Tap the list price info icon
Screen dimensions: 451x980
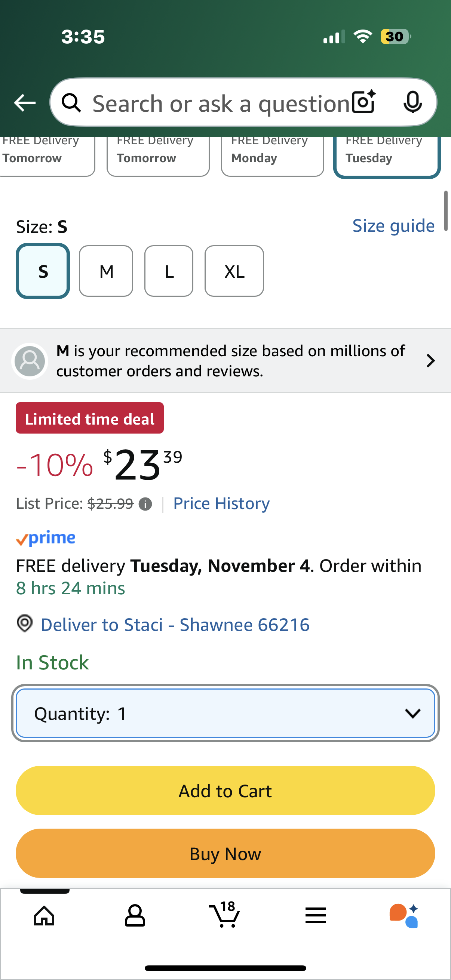point(145,504)
